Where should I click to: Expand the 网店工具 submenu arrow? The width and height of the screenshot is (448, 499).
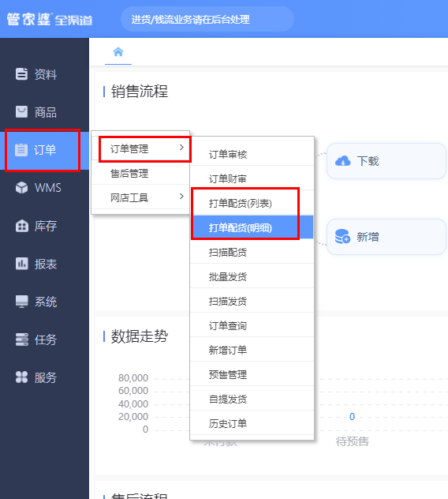(181, 197)
